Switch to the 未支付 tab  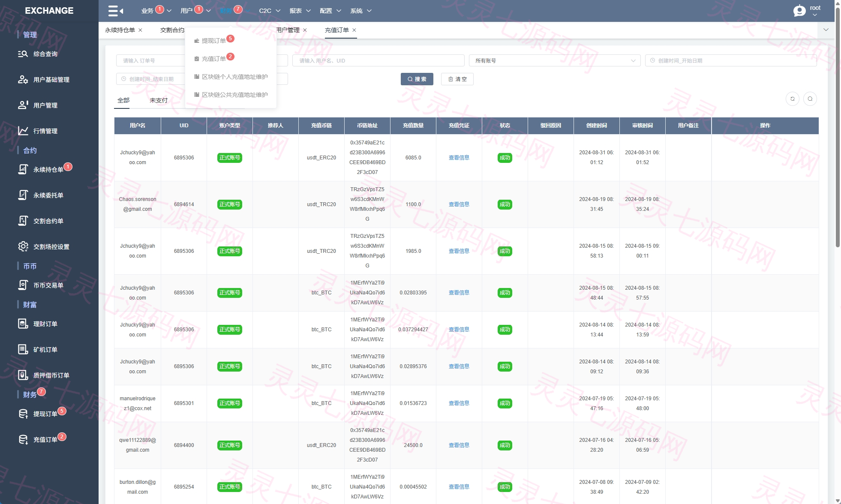159,100
